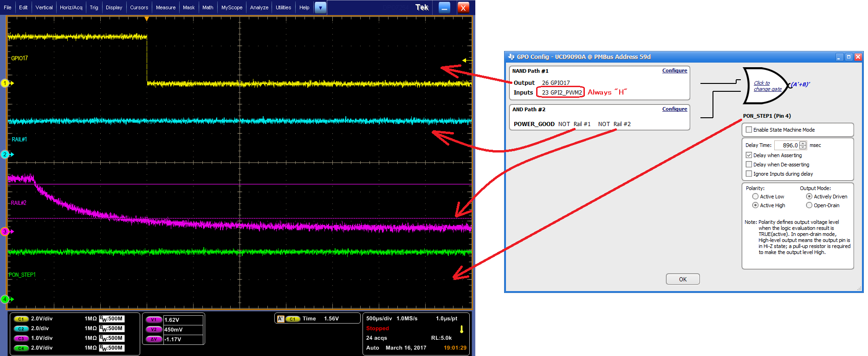This screenshot has height=356, width=868.
Task: Select Active Low polarity
Action: tap(755, 197)
